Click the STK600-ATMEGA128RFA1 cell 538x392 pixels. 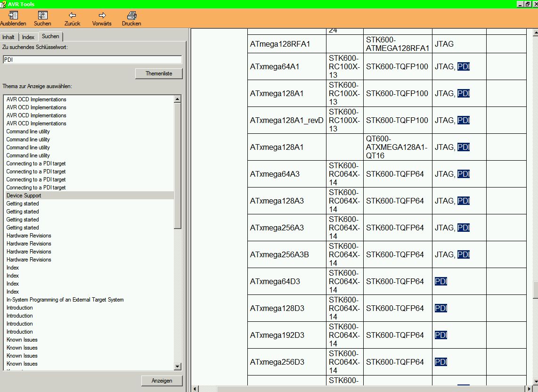pyautogui.click(x=397, y=44)
